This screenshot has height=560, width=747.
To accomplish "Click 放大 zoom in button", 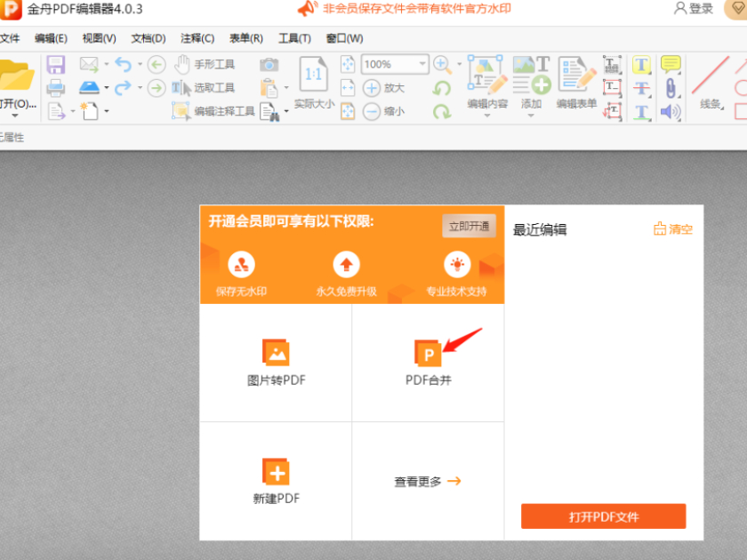I will [384, 88].
